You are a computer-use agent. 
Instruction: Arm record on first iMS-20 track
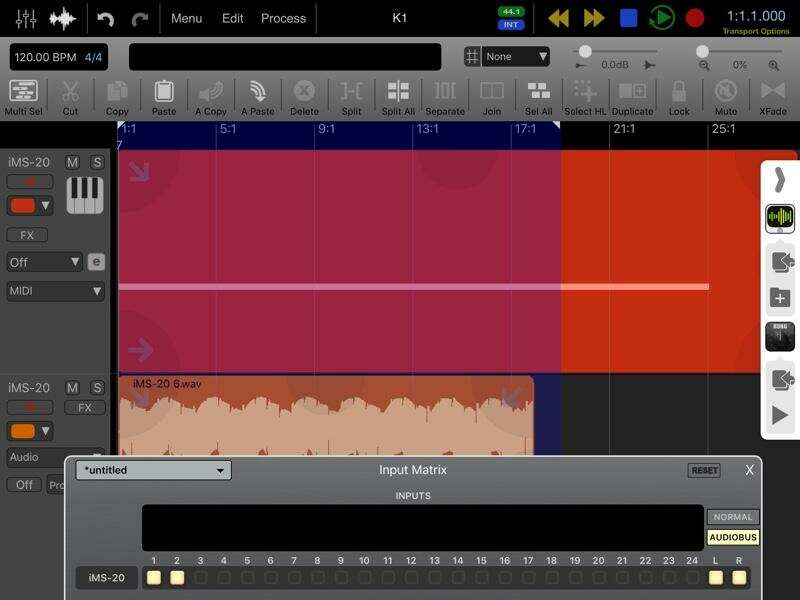[x=30, y=182]
